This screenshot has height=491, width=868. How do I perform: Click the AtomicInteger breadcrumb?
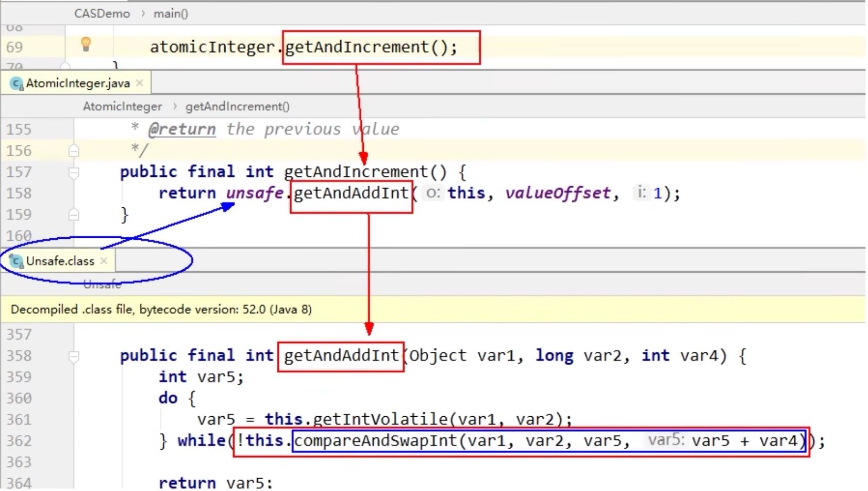(122, 107)
